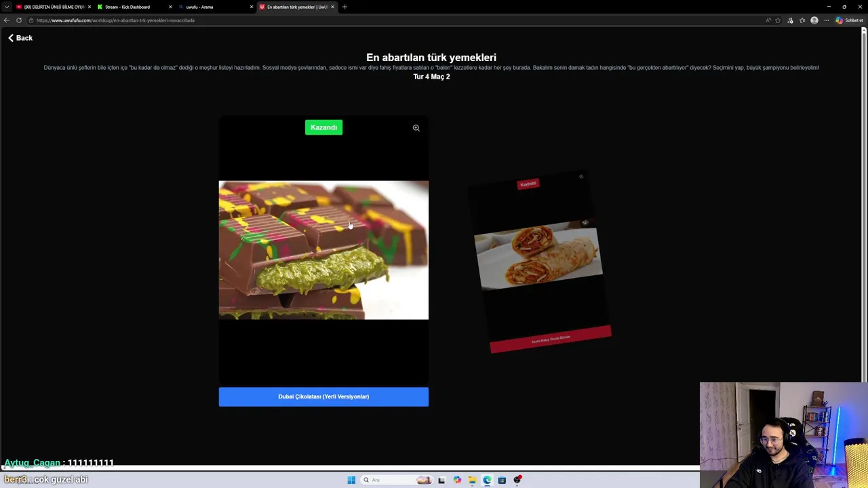
Task: Reload the page with refresh icon
Action: (x=18, y=20)
